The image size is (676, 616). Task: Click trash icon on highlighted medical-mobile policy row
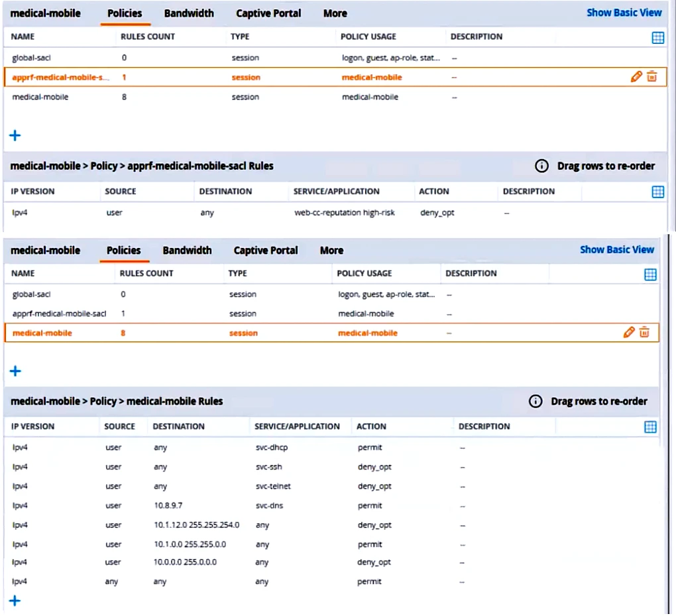coord(644,333)
